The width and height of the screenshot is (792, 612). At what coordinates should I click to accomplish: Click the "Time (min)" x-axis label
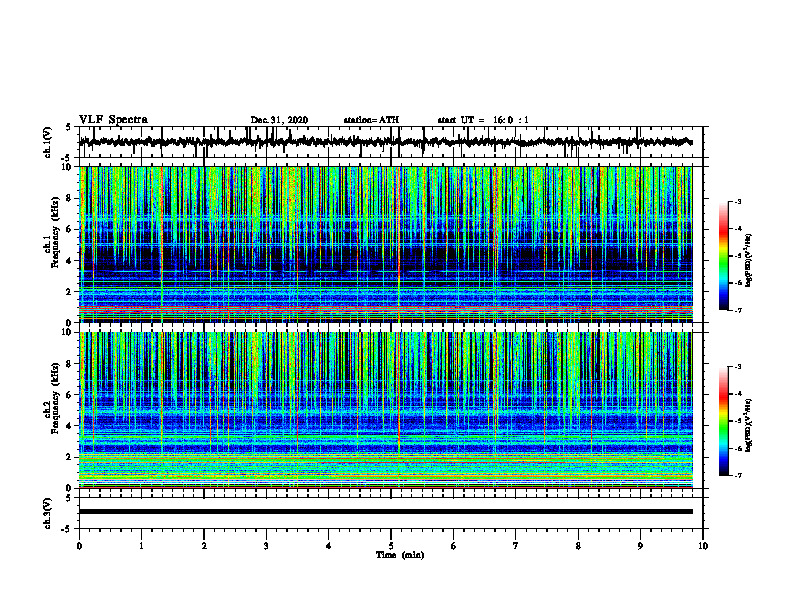coord(400,555)
